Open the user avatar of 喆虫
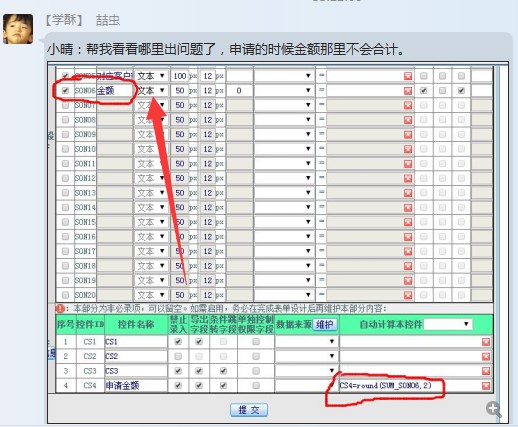The image size is (518, 427). point(18,29)
